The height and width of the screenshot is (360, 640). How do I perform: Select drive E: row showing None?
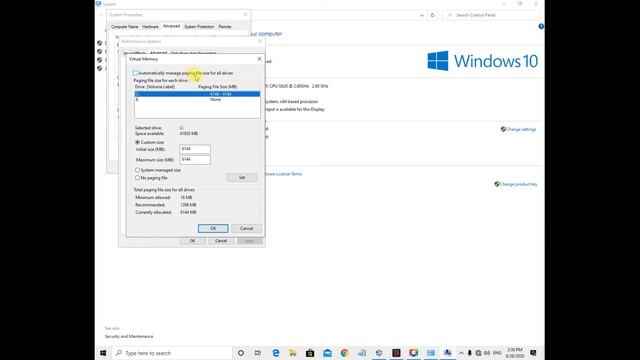coord(197,100)
